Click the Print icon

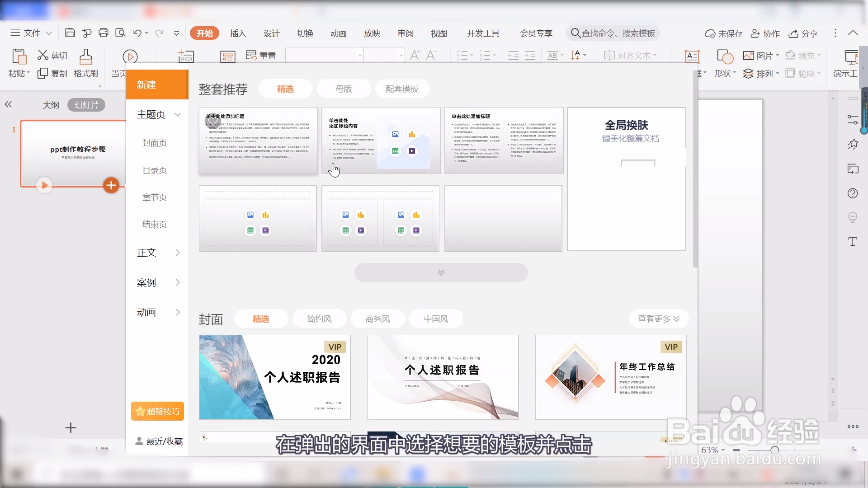click(104, 33)
